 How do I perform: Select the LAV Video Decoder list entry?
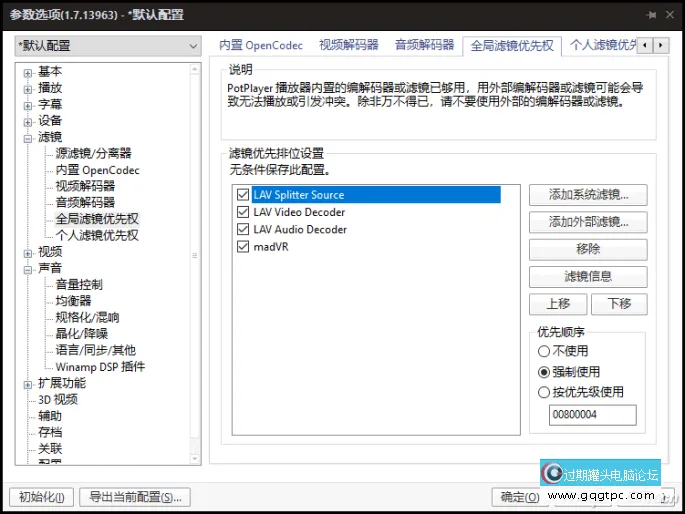coord(299,212)
